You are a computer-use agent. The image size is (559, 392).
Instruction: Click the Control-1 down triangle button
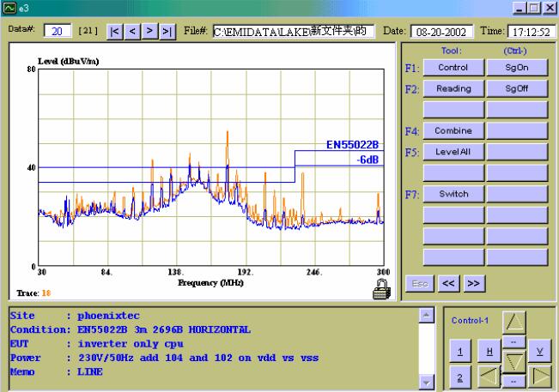tap(514, 362)
